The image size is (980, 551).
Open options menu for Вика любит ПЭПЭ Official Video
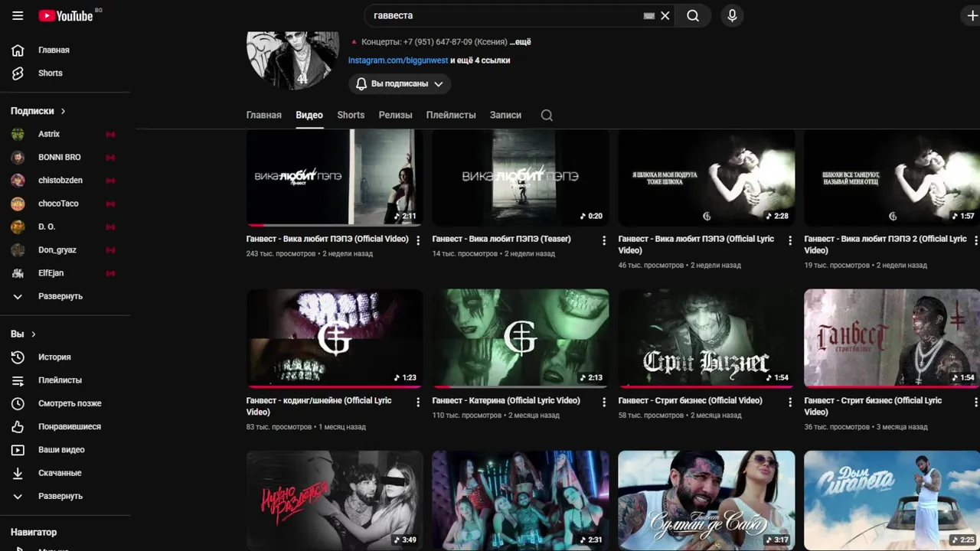418,240
